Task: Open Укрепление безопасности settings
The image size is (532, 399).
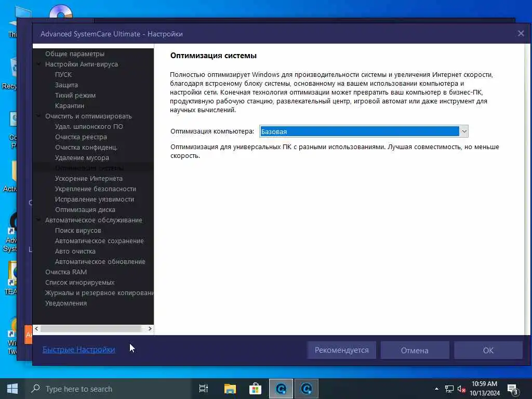Action: (x=96, y=189)
